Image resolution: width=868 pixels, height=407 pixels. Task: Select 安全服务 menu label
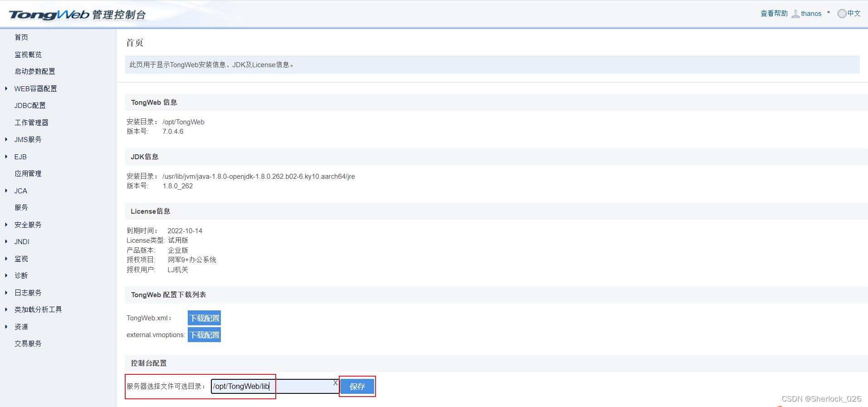pyautogui.click(x=28, y=225)
